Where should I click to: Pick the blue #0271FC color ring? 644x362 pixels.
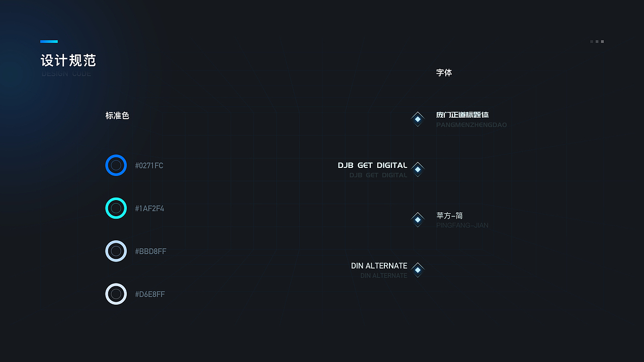pos(116,165)
